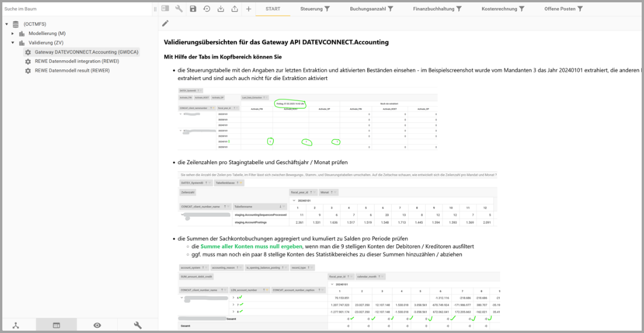Viewport: 644px width, 333px height.
Task: Click the eye icon in bottom bar
Action: [x=97, y=325]
